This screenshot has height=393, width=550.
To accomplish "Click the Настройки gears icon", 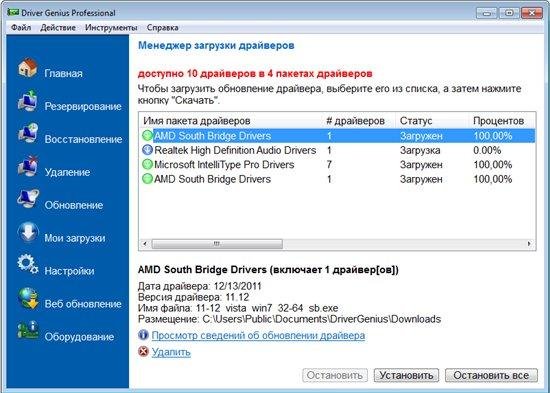I will [x=28, y=265].
